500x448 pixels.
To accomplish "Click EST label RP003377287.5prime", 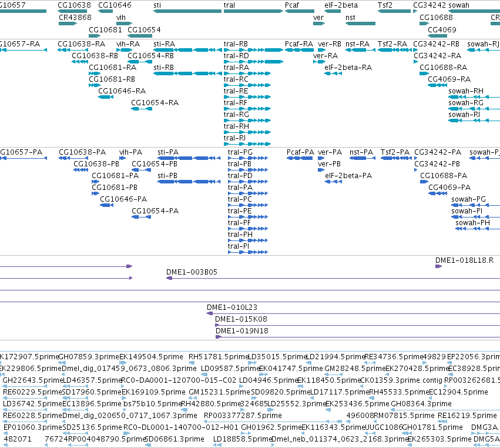I will point(243,416).
